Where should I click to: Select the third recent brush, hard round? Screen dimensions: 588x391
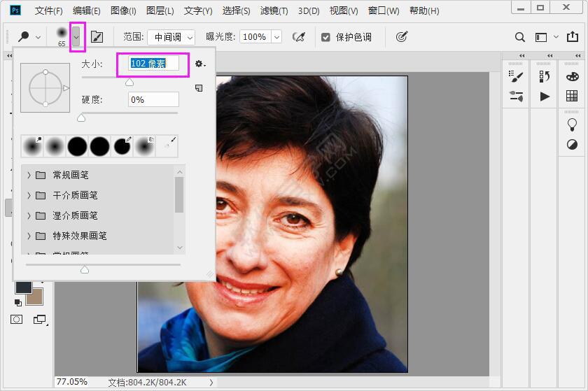[77, 145]
